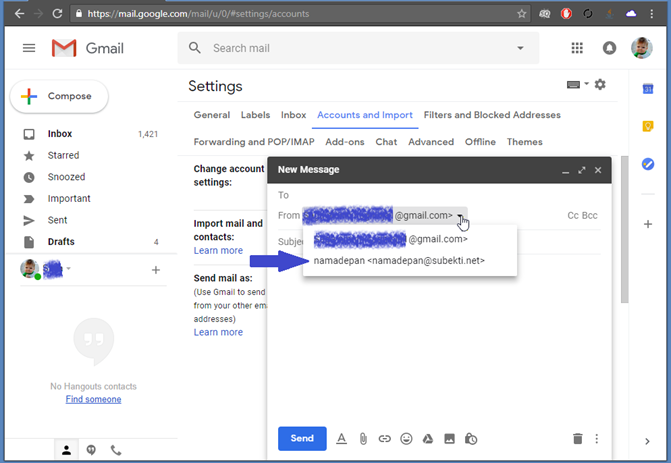Open the insert emoji picker
The height and width of the screenshot is (463, 671).
(406, 438)
